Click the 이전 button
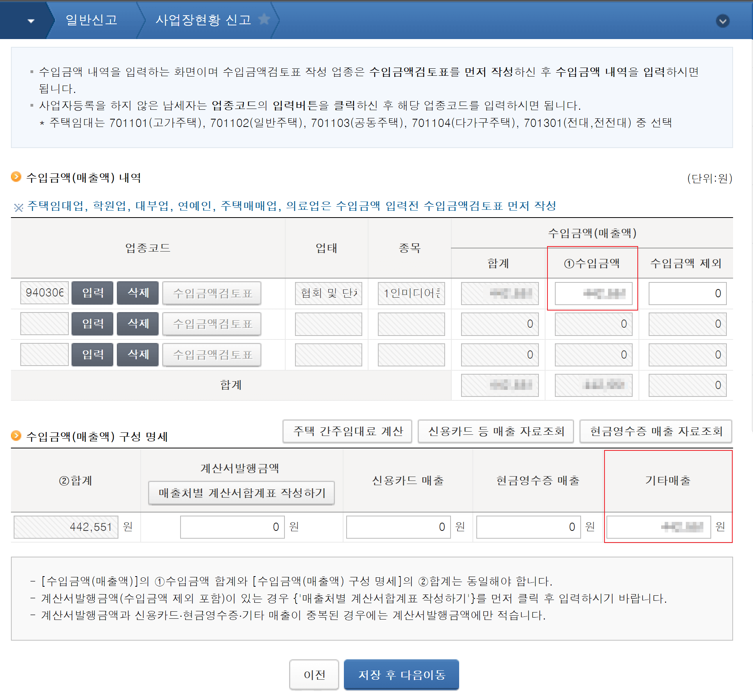Image resolution: width=753 pixels, height=700 pixels. coord(314,675)
